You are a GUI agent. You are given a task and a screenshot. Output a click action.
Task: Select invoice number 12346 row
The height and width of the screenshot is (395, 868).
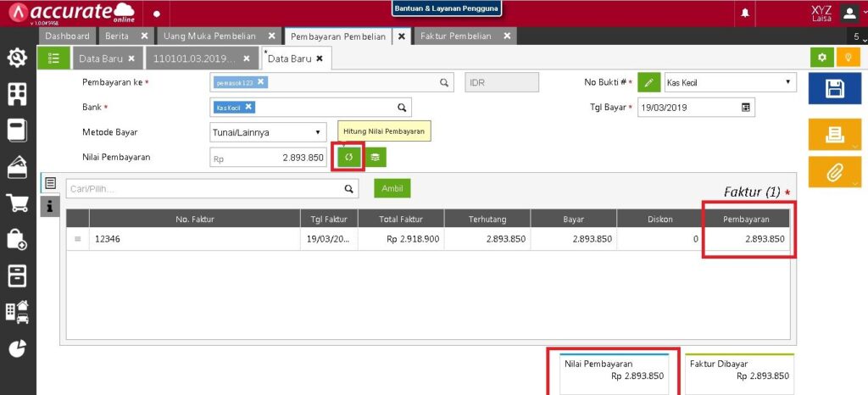point(428,239)
